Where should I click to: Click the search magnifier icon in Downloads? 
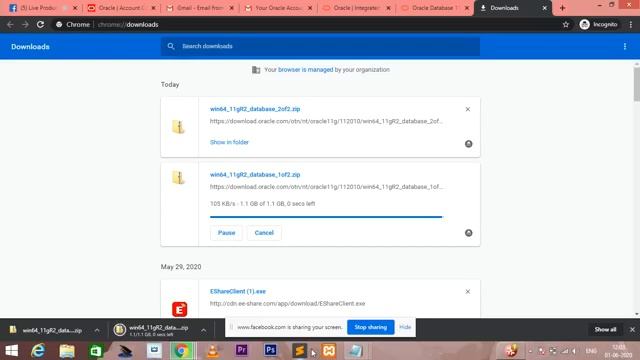[171, 46]
